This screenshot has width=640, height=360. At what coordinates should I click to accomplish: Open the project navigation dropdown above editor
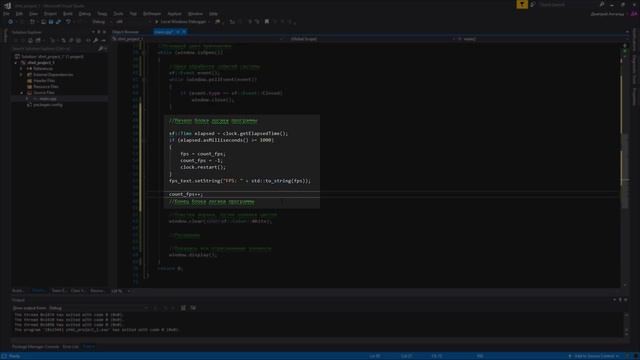click(198, 39)
